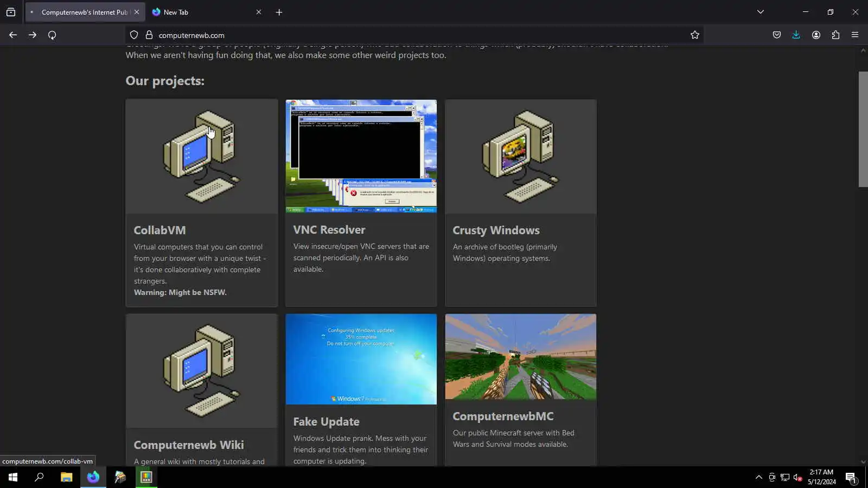Screen dimensions: 868x488
Task: Reload the current page
Action: [x=52, y=35]
